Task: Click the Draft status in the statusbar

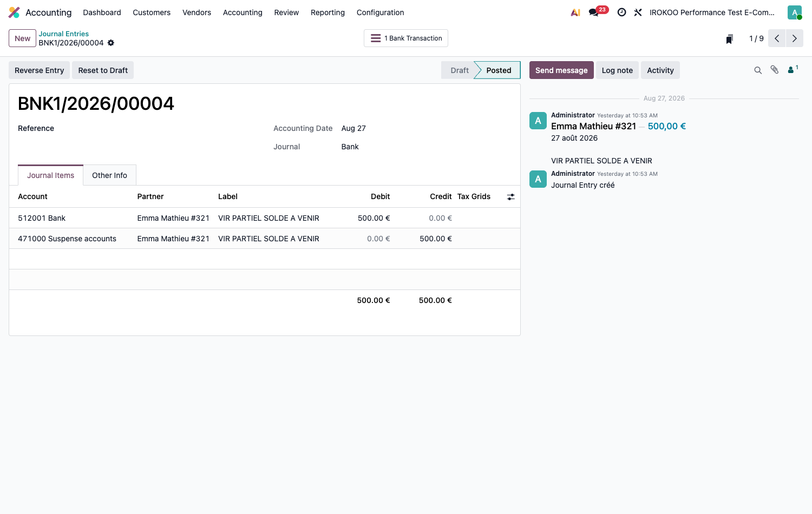Action: (459, 70)
